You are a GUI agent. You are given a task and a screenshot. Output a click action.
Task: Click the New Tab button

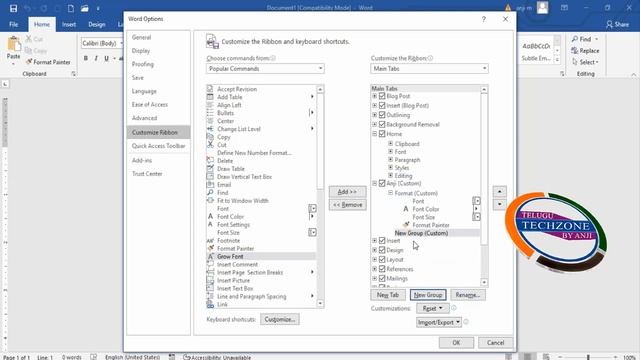point(388,295)
